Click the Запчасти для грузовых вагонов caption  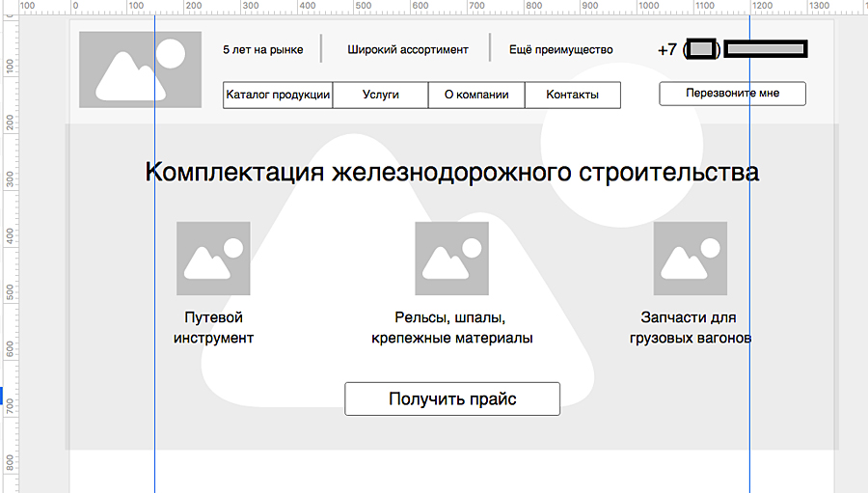coord(690,328)
